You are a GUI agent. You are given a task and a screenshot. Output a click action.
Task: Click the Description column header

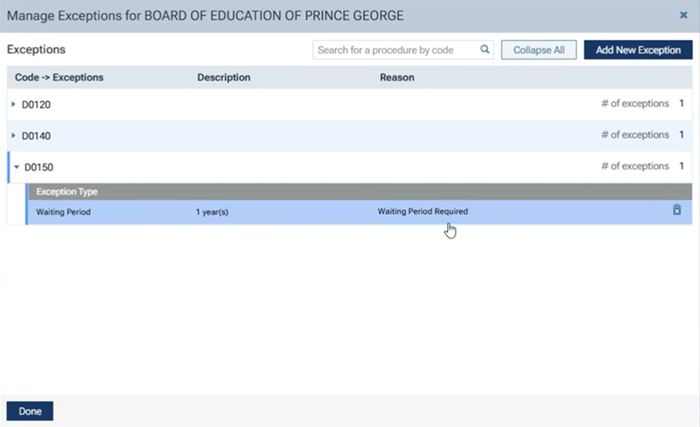coord(223,77)
